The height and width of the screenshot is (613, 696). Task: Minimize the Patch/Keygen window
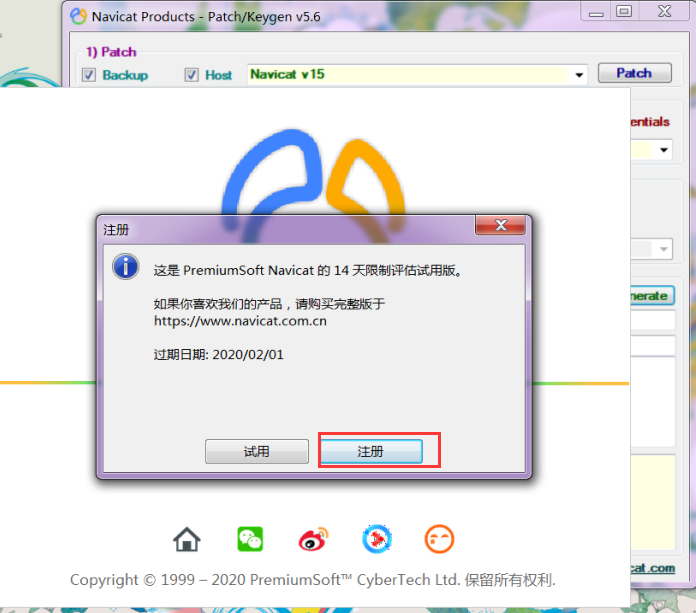click(596, 12)
